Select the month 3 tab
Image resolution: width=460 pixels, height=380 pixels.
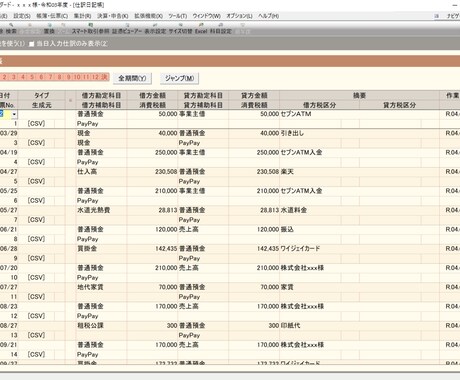tap(14, 77)
